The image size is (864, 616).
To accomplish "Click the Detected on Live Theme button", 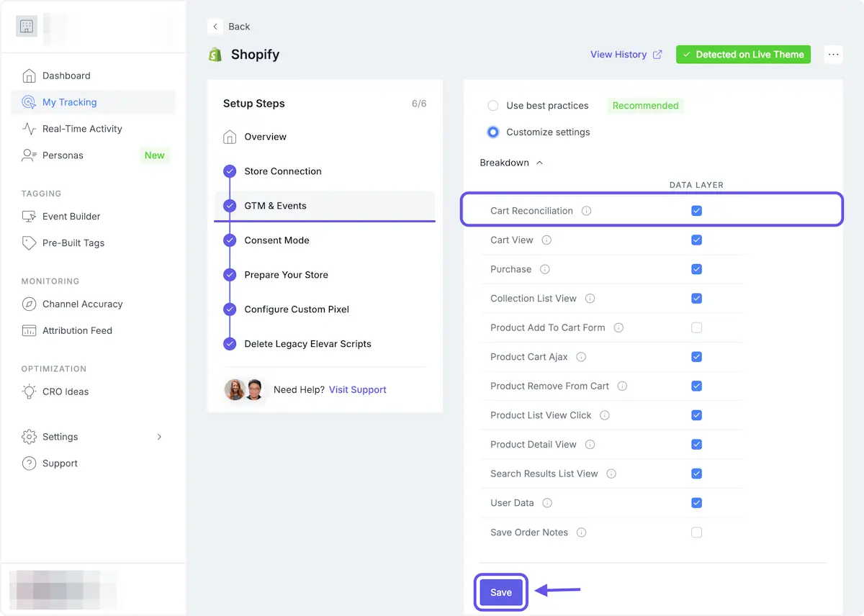I will (x=743, y=55).
